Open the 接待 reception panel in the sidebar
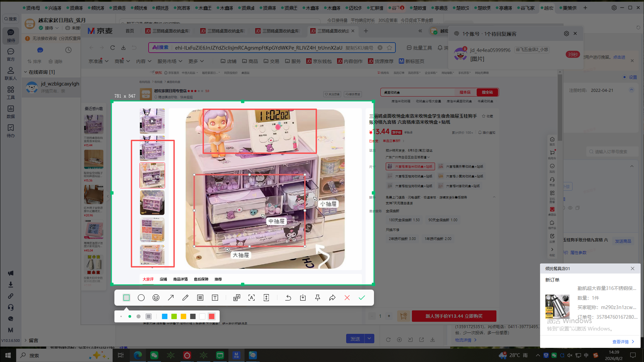Image resolution: width=644 pixels, height=362 pixels. pos(11,36)
